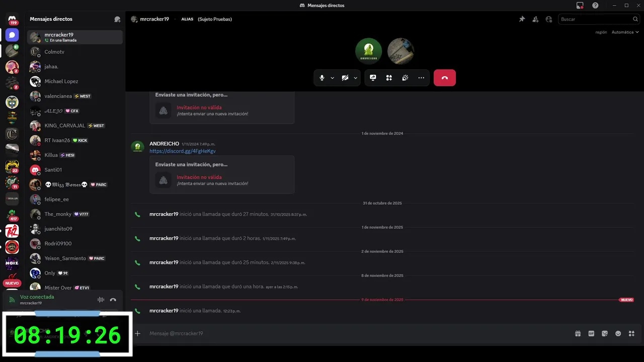The height and width of the screenshot is (362, 644).
Task: Open conversation with Rodri09100
Action: [75, 243]
